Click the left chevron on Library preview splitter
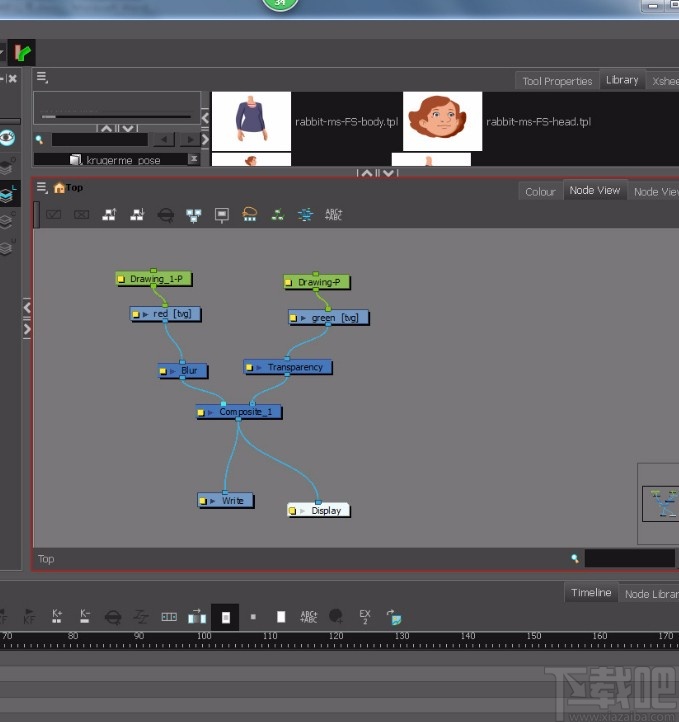The height and width of the screenshot is (722, 679). [x=205, y=118]
